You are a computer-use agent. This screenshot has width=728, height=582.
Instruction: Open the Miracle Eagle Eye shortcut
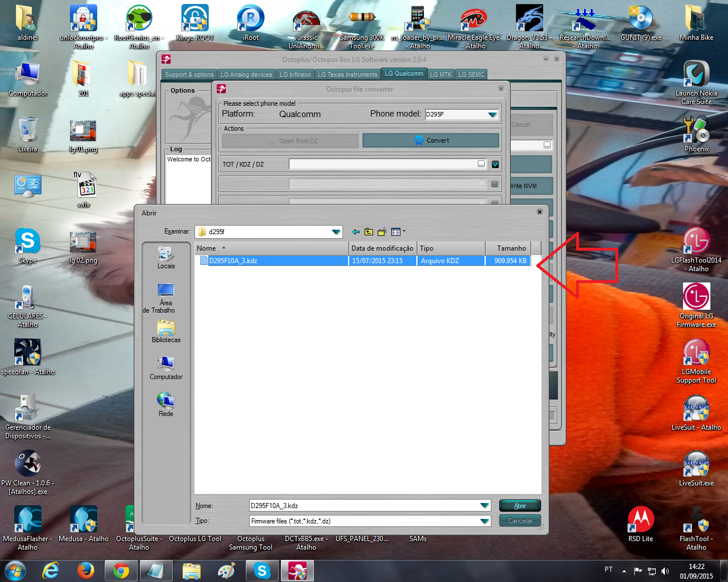click(x=474, y=27)
